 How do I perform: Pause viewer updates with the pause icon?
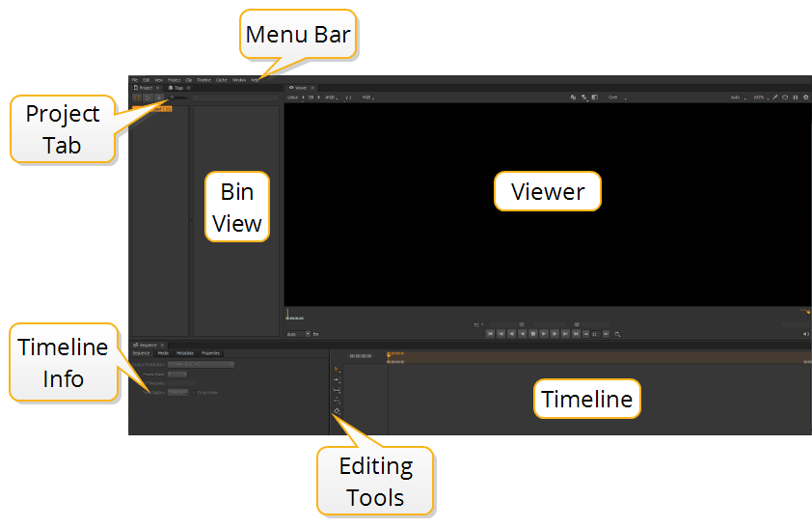(796, 97)
